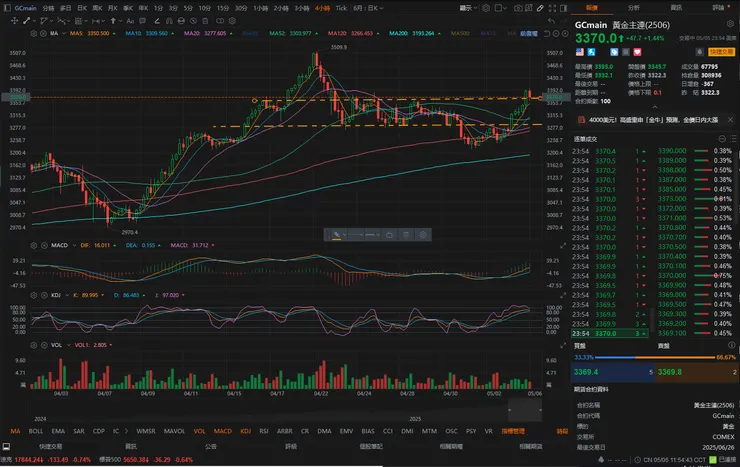This screenshot has width=740, height=467.
Task: Switch to the 分析 tab
Action: (x=634, y=6)
